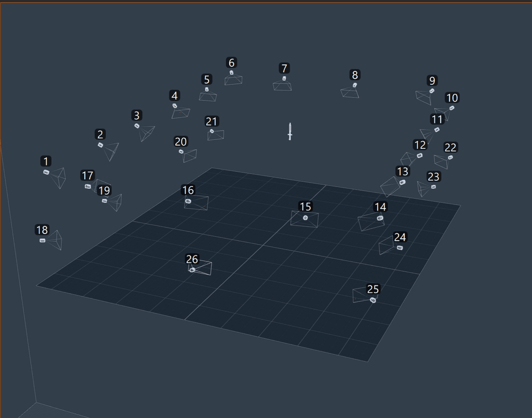Image resolution: width=532 pixels, height=418 pixels.
Task: Select camera 17 in the 3D view
Action: [x=88, y=187]
